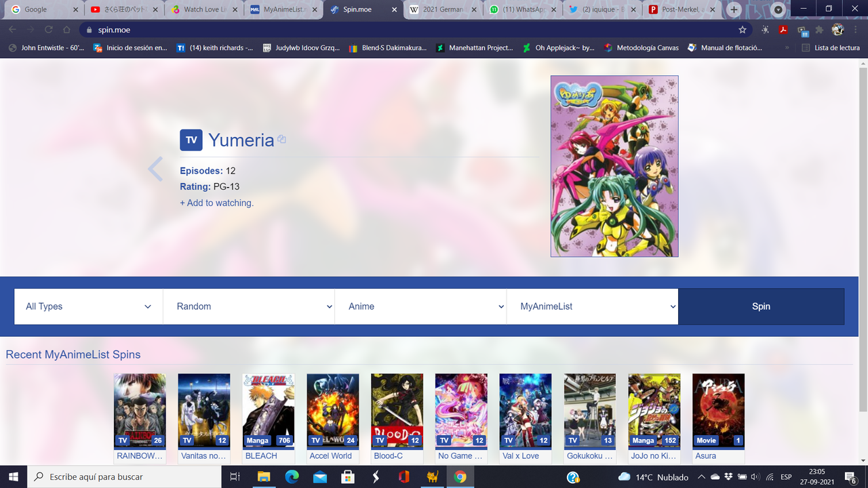The image size is (868, 488).
Task: Open Blend-S Dakimakura bookmark
Action: coord(388,48)
